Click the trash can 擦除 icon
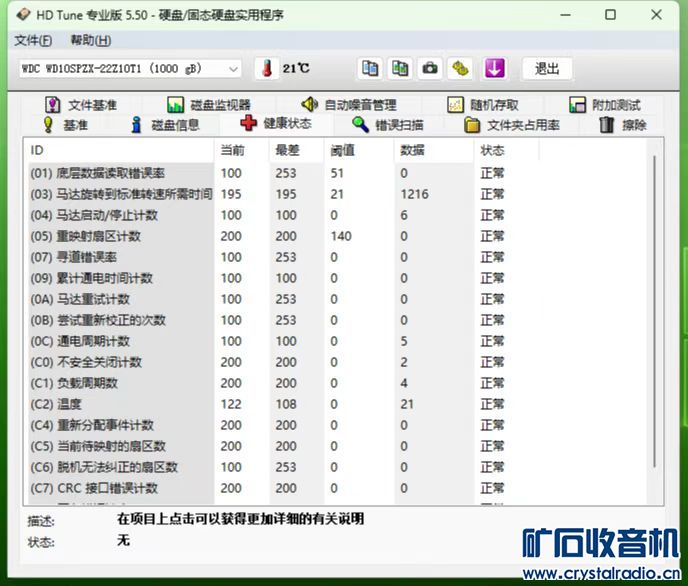This screenshot has height=586, width=688. click(606, 125)
